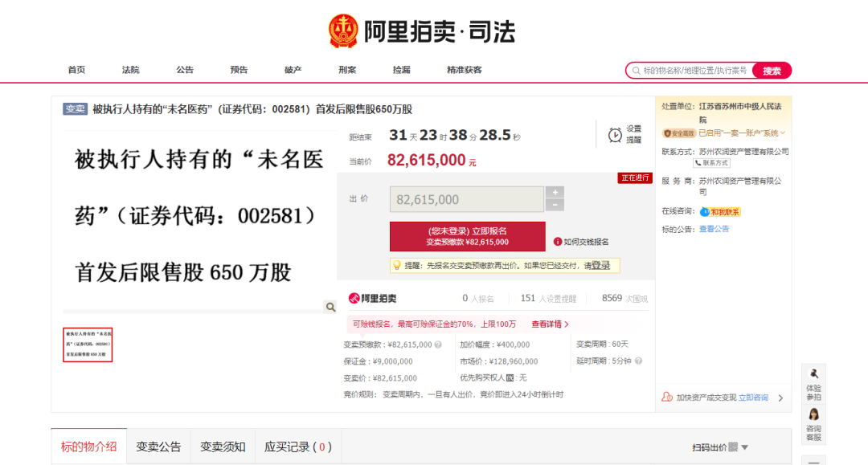Image resolution: width=868 pixels, height=465 pixels.
Task: Open the arrow next to 立即咨询
Action: 780,398
